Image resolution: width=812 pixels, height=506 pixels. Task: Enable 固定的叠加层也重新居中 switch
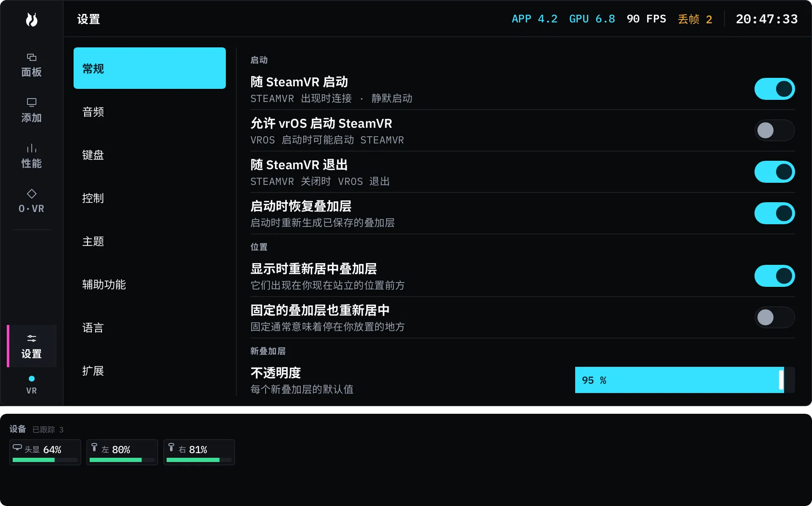pyautogui.click(x=774, y=317)
